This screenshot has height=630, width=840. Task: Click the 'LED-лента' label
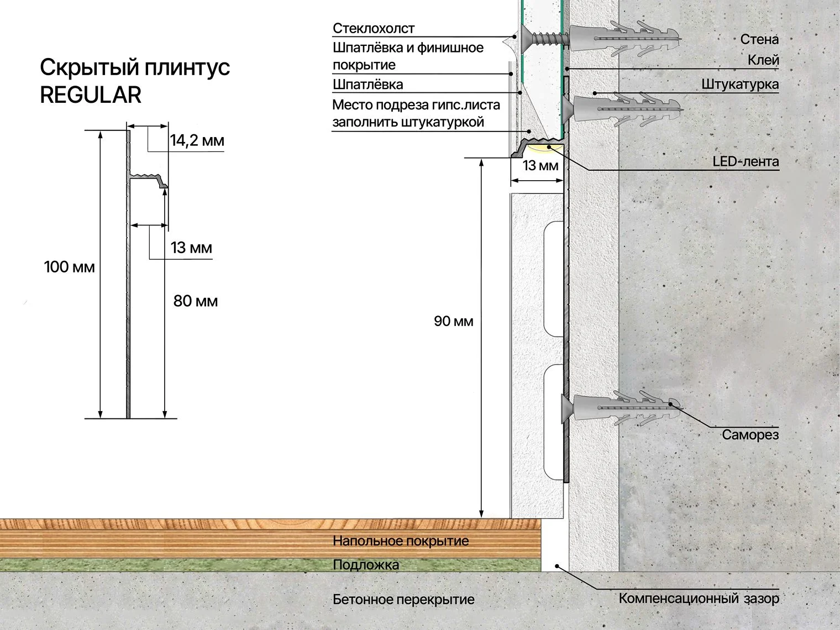[746, 162]
